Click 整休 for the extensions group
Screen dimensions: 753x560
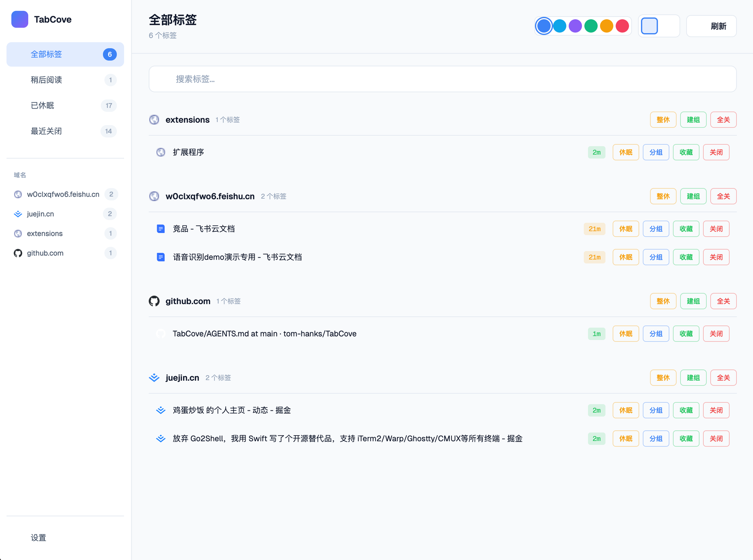point(663,120)
